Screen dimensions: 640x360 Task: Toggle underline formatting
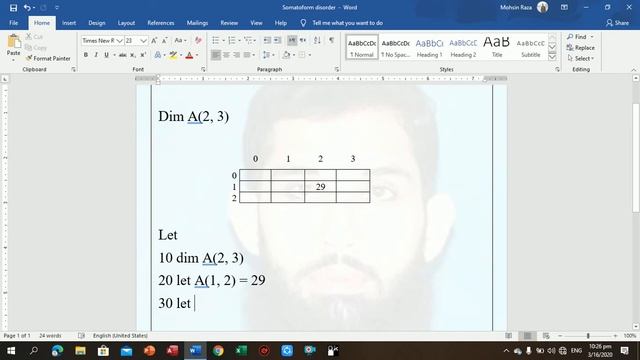pos(107,55)
